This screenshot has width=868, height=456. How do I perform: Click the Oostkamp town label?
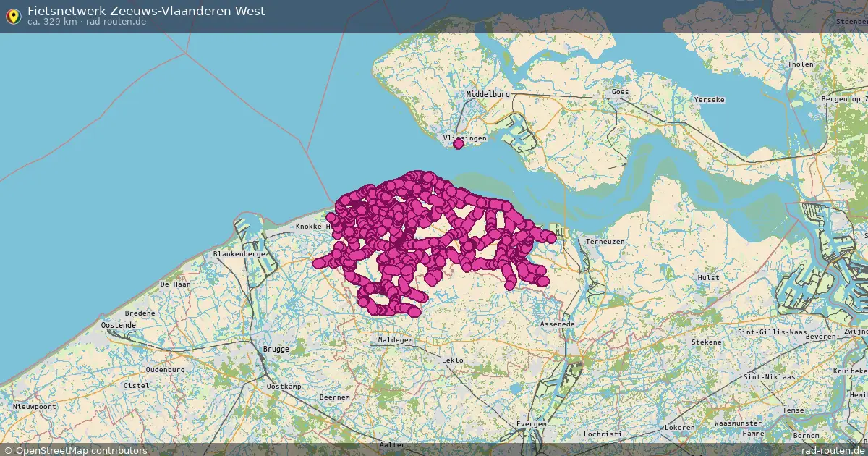pos(284,387)
